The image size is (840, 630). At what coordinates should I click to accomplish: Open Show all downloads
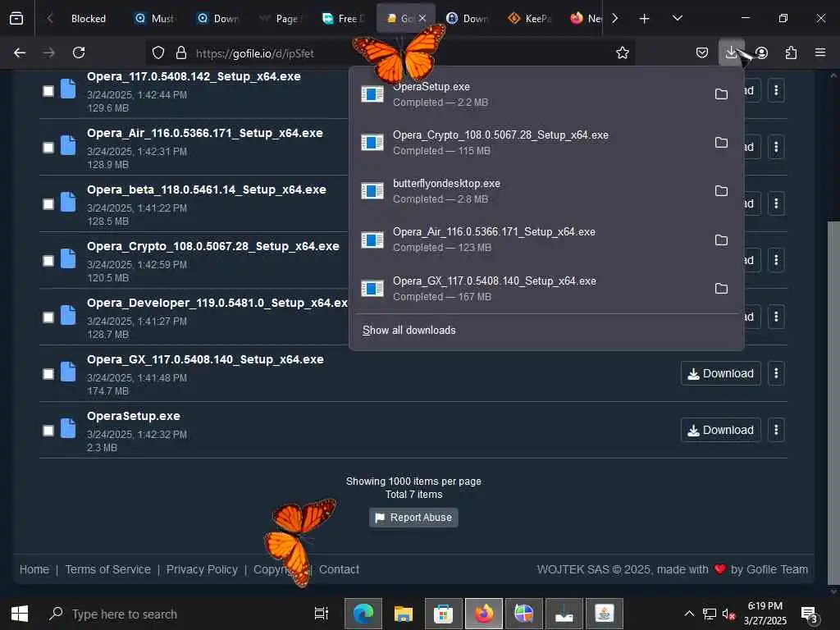pos(409,330)
